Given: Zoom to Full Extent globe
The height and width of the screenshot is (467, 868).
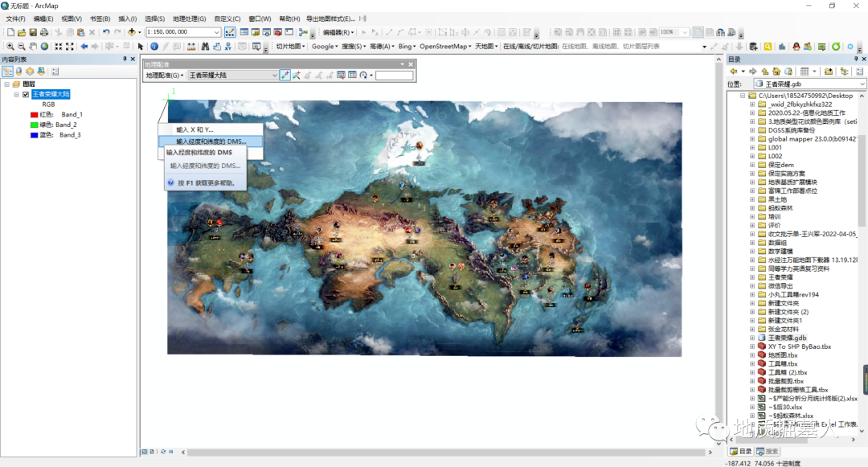Looking at the screenshot, I should (x=44, y=47).
